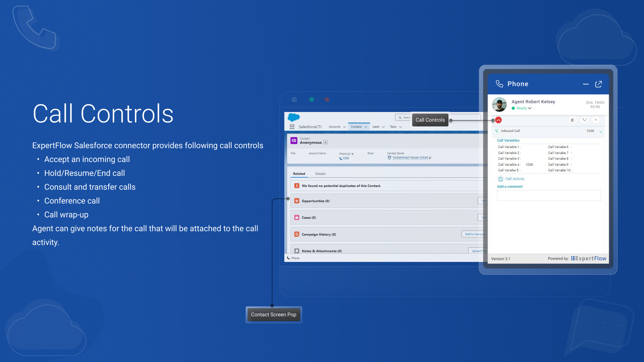Open the Leads tab dropdown chevron
This screenshot has height=362, width=644.
(383, 127)
